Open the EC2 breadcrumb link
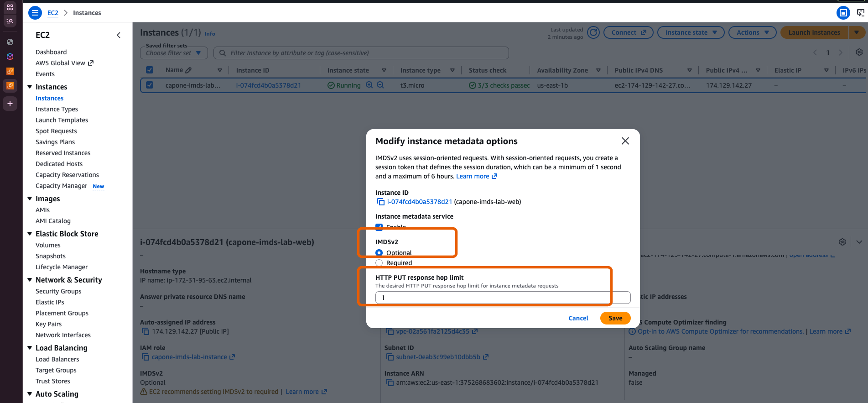Viewport: 868px width, 403px height. coord(53,13)
